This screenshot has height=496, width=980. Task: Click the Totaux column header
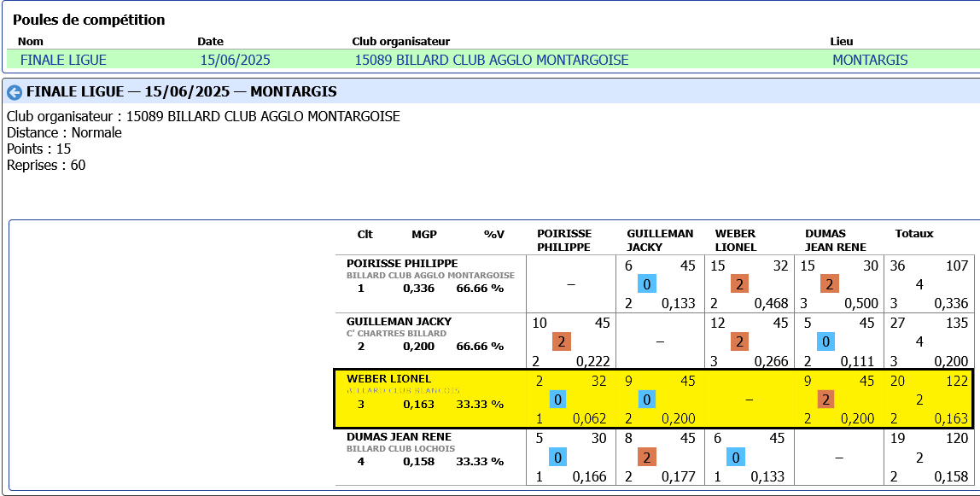tap(913, 234)
